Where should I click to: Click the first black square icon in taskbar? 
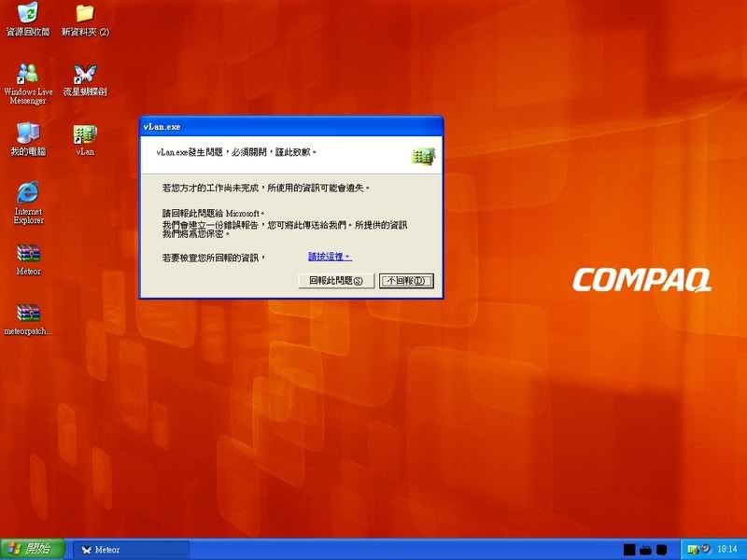(629, 549)
